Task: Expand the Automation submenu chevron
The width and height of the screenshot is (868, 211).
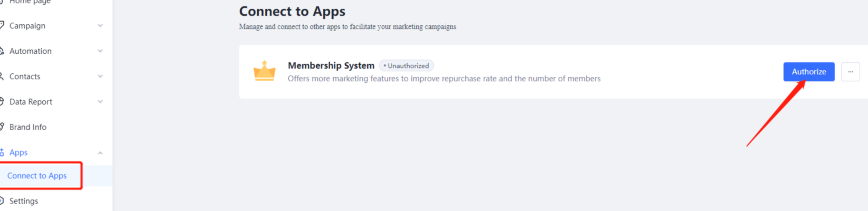Action: (100, 51)
